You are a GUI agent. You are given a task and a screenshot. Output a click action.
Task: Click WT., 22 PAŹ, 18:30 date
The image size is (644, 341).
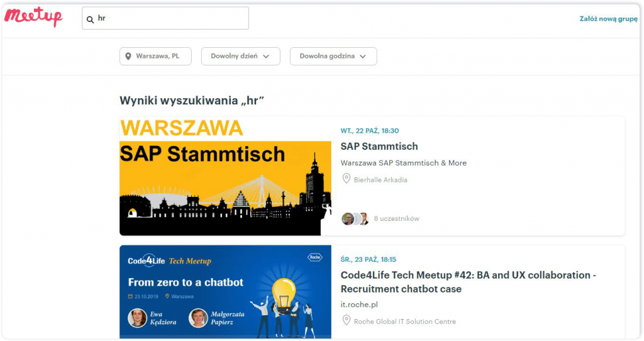tap(370, 131)
